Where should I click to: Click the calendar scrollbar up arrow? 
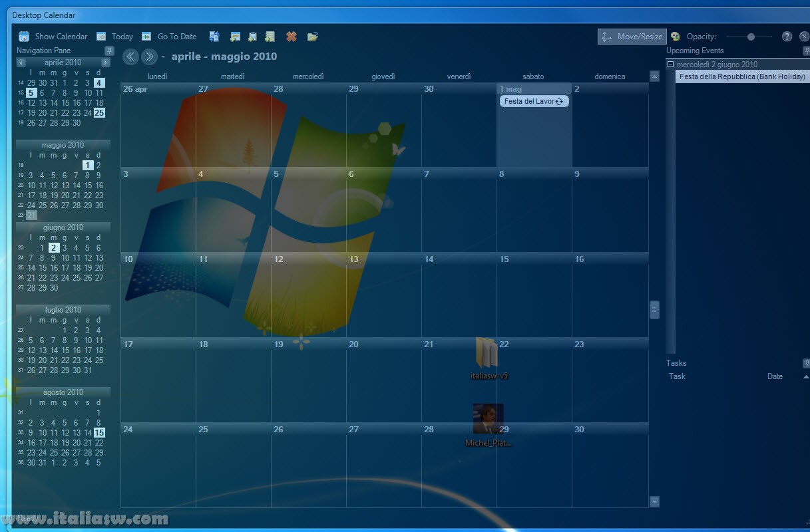pos(654,76)
